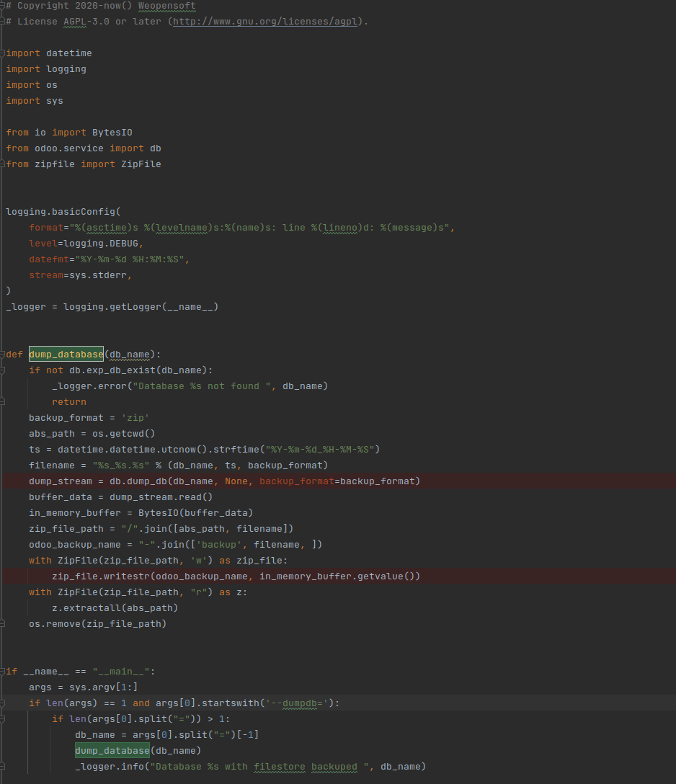
Task: Click 'db_name = args[0].split' assignment line
Action: click(x=167, y=735)
